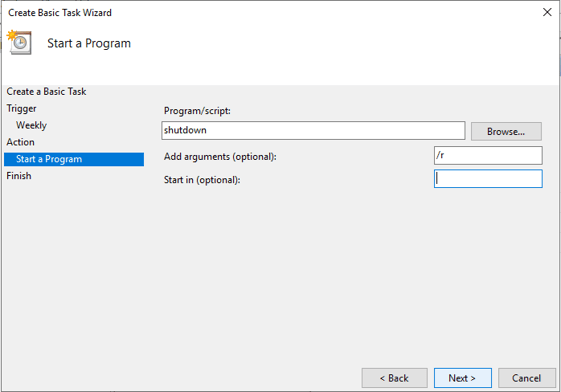Screen dimensions: 561x392
Task: Click the Start a Program page heading
Action: point(89,43)
